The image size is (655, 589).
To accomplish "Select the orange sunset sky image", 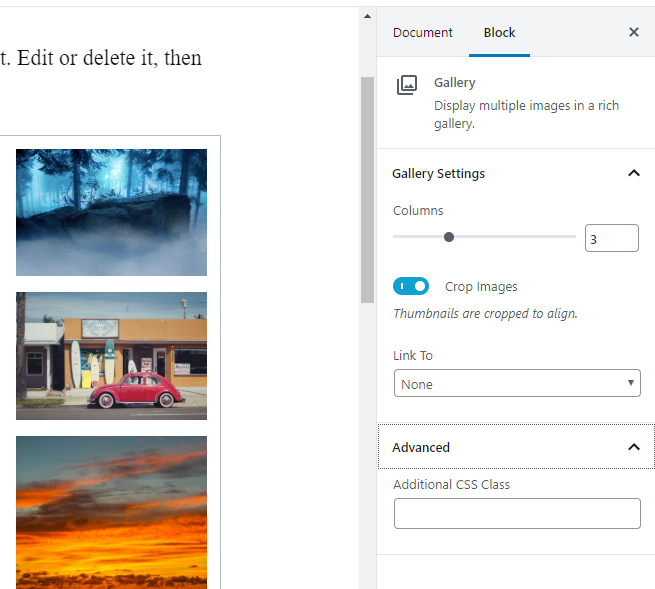I will 111,510.
